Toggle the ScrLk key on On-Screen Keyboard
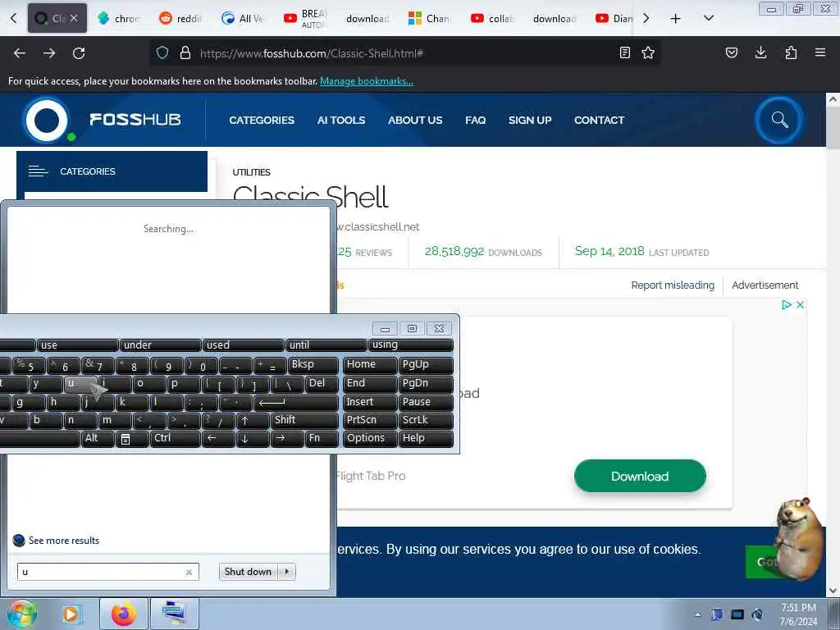 point(426,420)
